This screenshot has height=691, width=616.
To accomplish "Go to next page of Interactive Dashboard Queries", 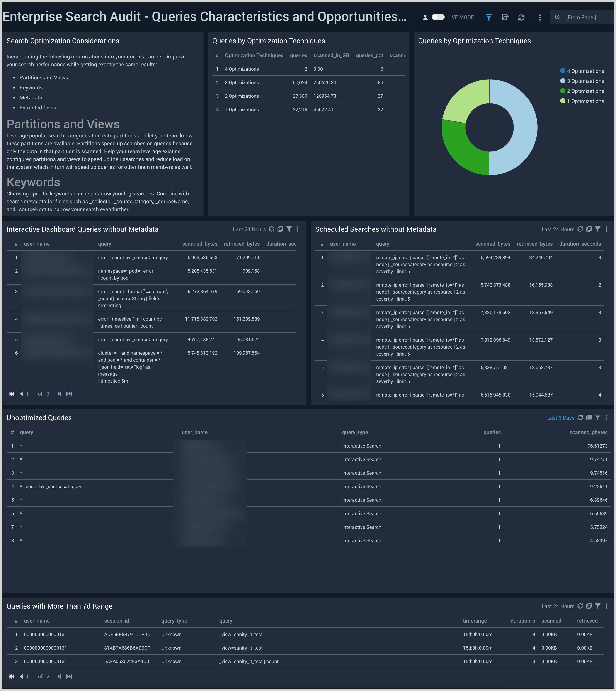I will 59,394.
